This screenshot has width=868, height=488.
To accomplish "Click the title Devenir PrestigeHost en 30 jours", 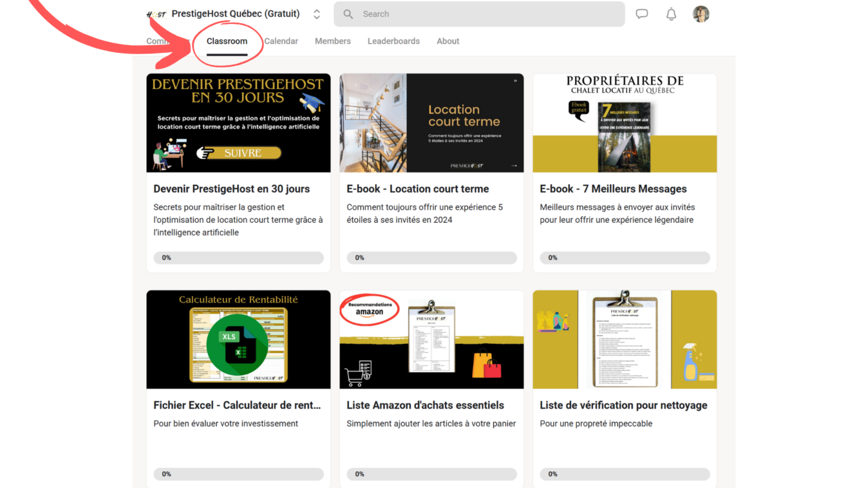I will (231, 189).
